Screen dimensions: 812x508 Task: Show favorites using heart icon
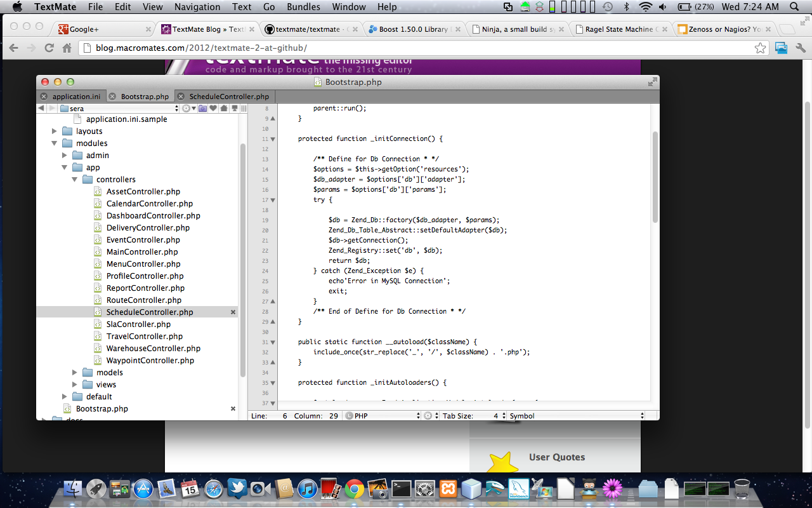tap(213, 109)
